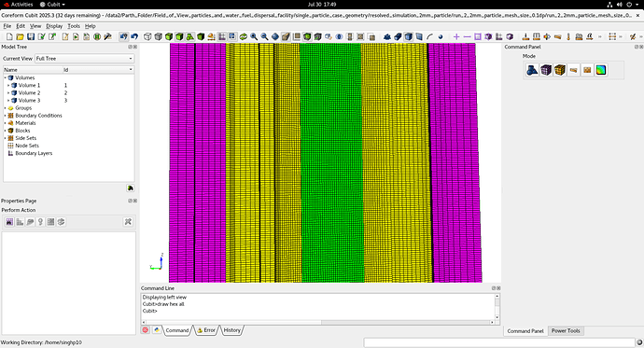
Task: Switch to the Power Tools tab
Action: click(566, 331)
